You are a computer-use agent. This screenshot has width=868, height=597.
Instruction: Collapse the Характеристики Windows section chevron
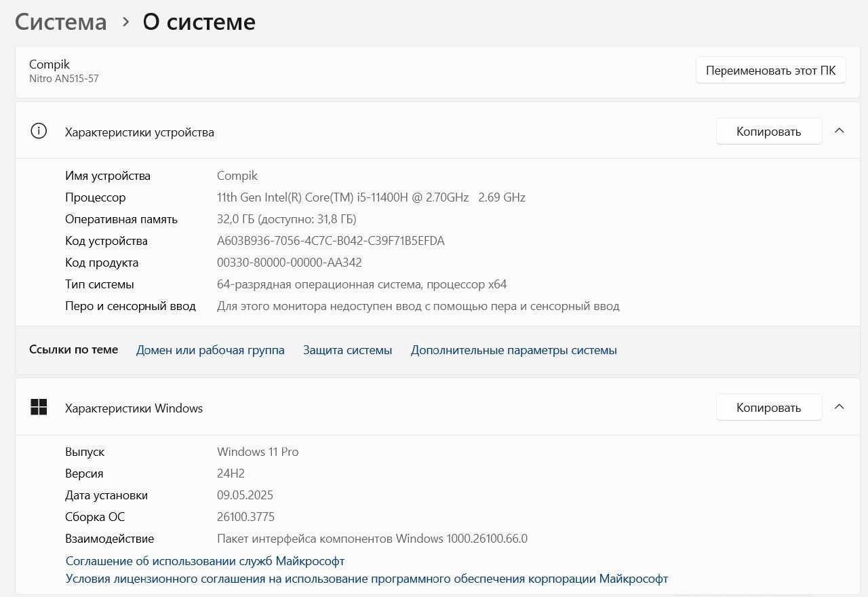[x=839, y=407]
